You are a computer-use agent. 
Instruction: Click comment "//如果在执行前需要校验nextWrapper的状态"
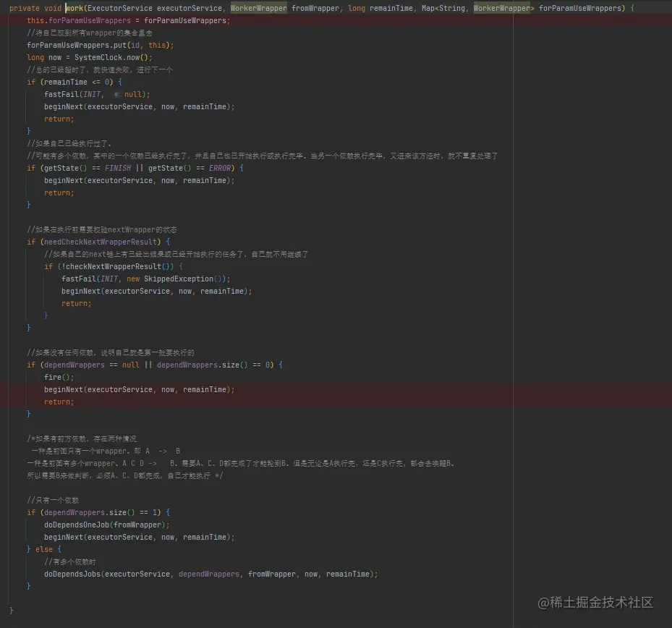101,230
